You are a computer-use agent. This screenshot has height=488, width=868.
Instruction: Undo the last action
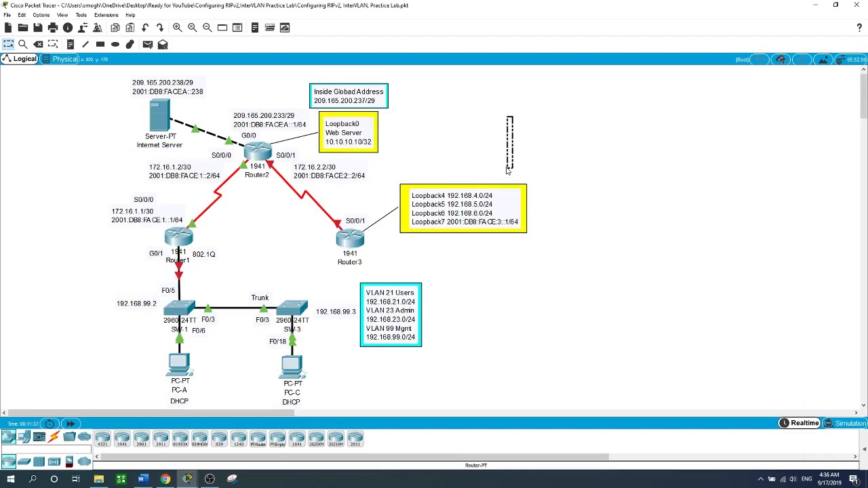[144, 28]
